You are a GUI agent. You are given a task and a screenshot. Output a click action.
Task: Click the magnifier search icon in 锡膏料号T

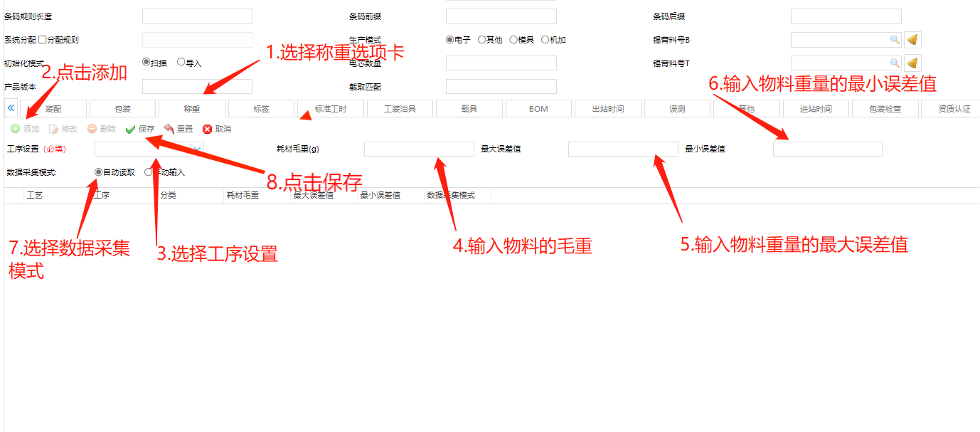[x=894, y=63]
